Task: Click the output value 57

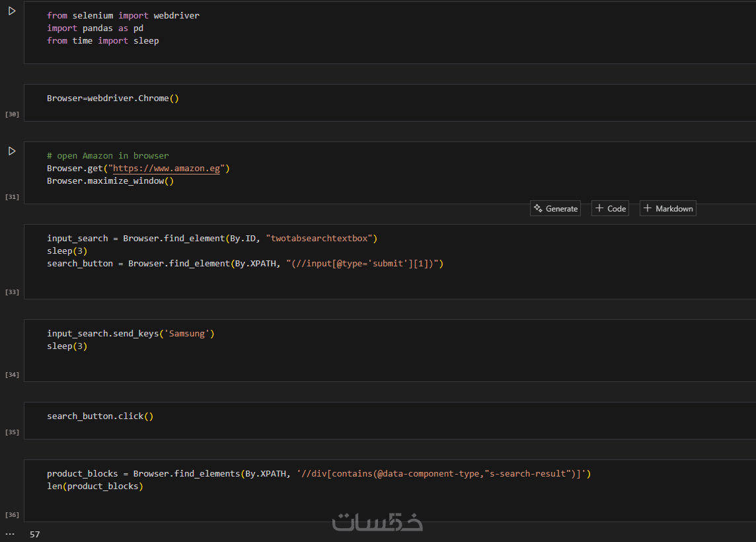Action: click(35, 535)
